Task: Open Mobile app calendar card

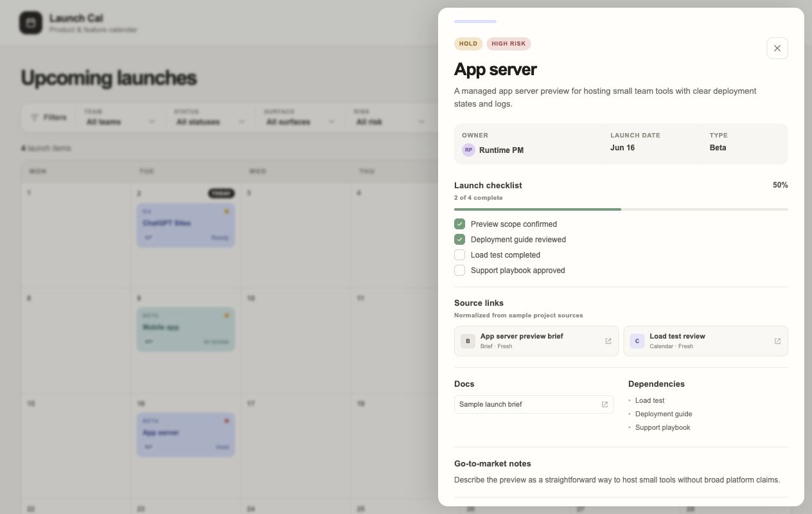Action: pos(186,329)
